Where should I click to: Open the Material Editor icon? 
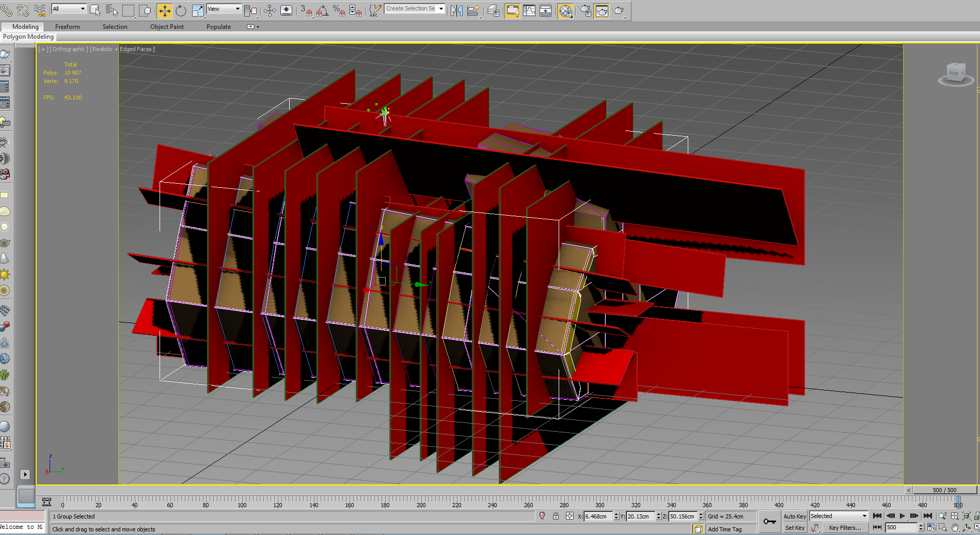coord(565,10)
